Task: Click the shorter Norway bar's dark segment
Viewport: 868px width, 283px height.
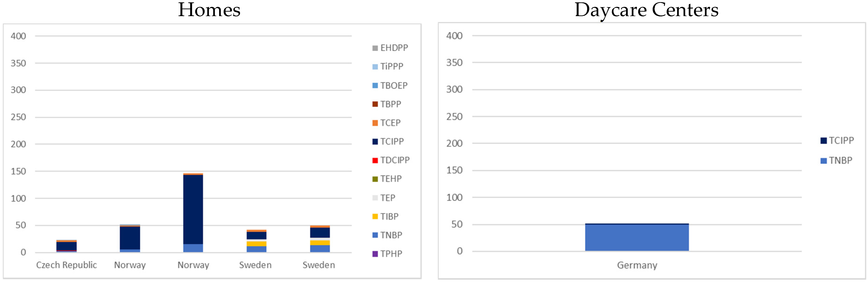Action: (130, 237)
